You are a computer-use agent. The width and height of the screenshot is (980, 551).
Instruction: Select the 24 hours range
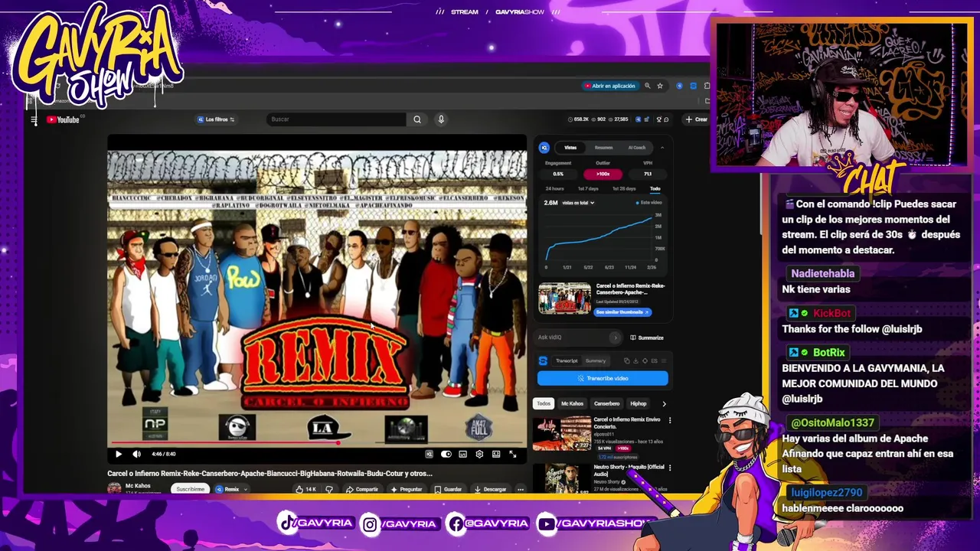[554, 188]
